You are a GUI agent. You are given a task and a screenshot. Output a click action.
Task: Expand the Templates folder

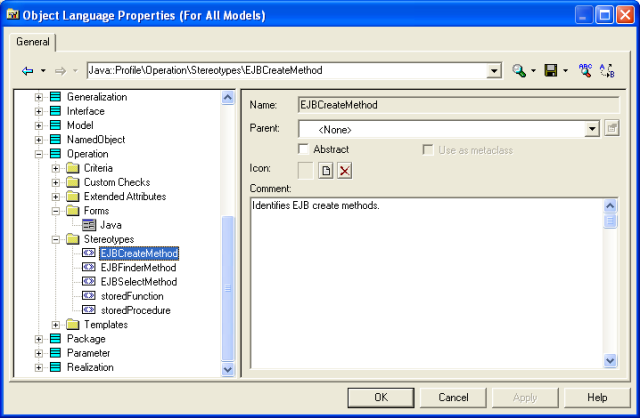(56, 325)
